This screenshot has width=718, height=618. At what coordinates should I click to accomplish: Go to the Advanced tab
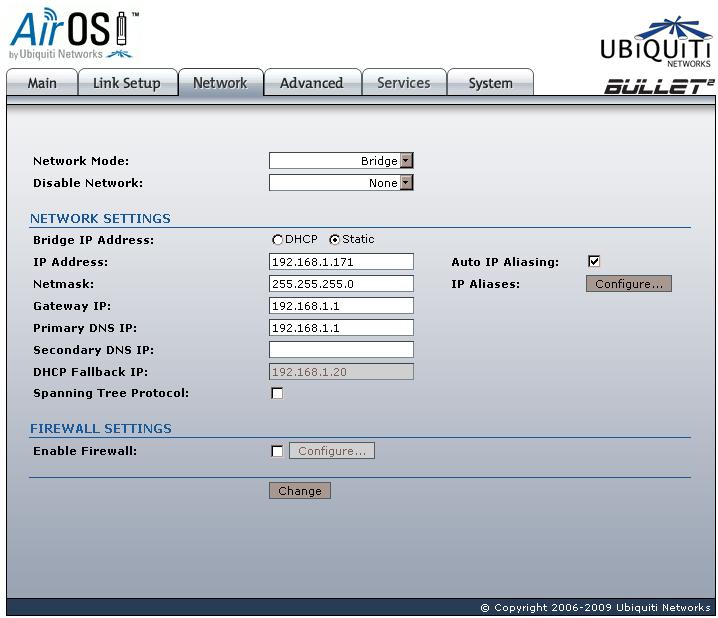pyautogui.click(x=312, y=83)
